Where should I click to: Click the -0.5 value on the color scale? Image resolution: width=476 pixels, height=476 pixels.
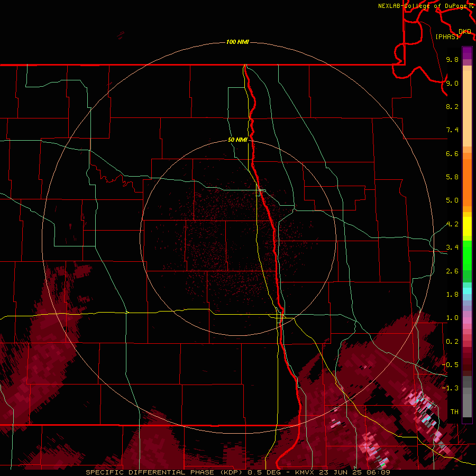coord(450,365)
